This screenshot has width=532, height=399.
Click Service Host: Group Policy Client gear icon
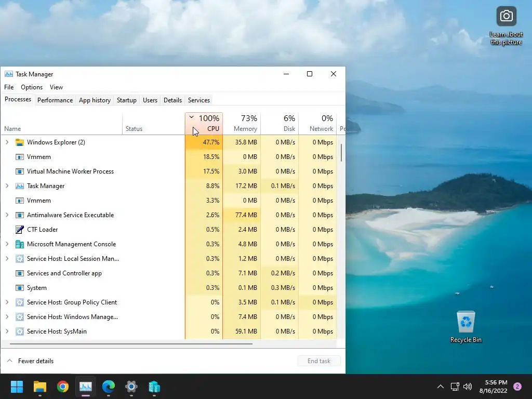20,302
